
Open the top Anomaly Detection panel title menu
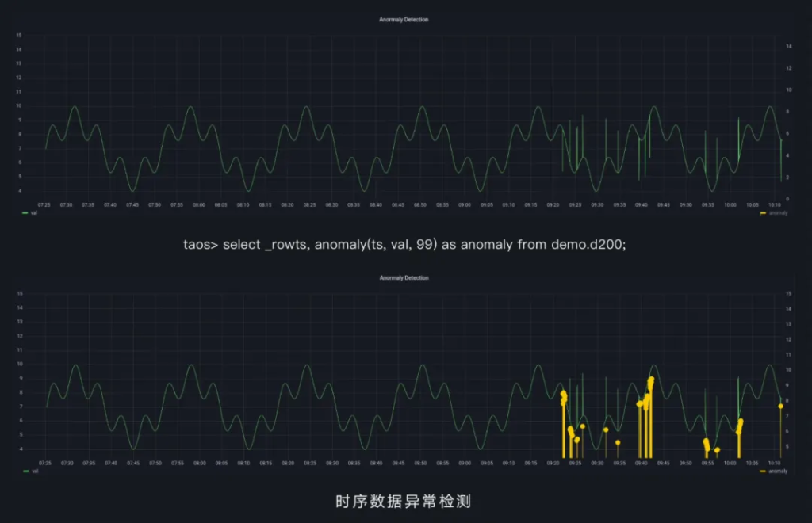click(x=404, y=20)
